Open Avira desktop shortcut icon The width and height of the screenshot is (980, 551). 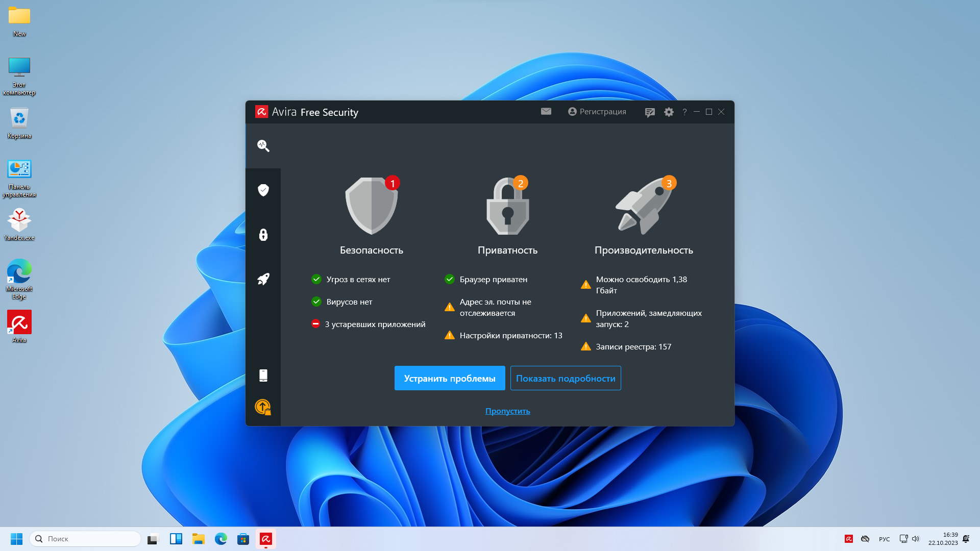point(19,322)
